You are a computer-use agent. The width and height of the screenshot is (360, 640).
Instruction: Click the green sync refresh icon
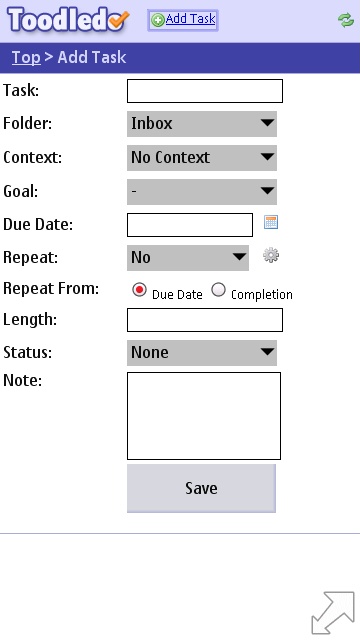346,20
